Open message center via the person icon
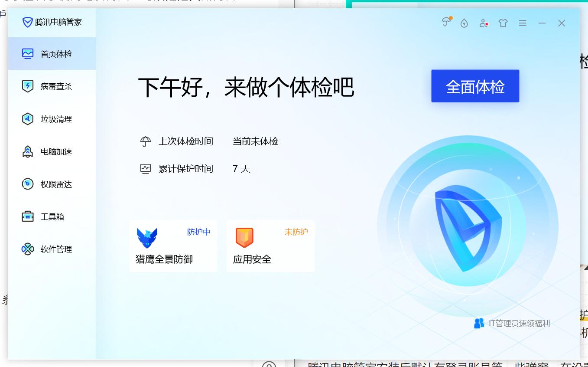Screen dimensions: 588x367 click(x=484, y=23)
